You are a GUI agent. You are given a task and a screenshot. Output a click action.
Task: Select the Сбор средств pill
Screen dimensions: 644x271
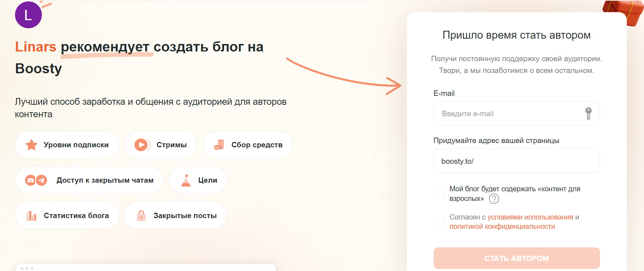[248, 145]
